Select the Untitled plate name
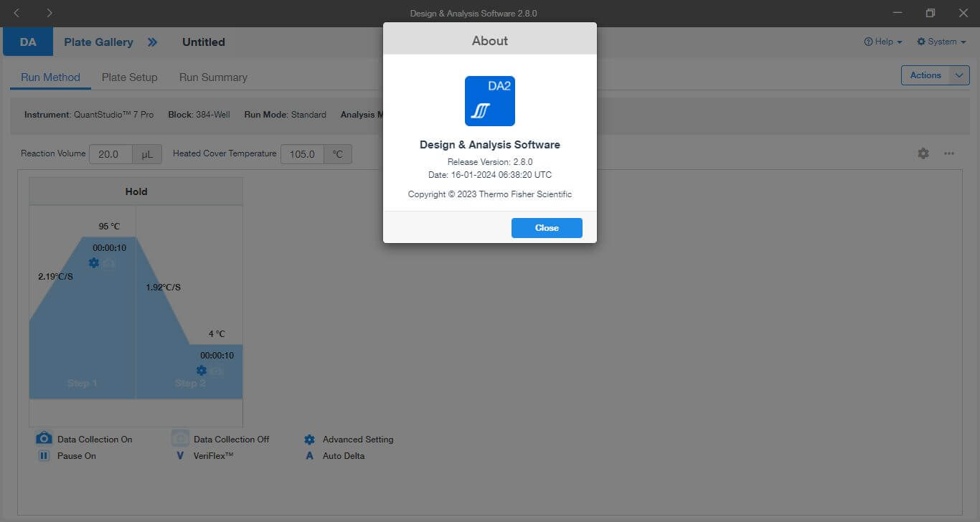This screenshot has width=980, height=522. point(204,42)
